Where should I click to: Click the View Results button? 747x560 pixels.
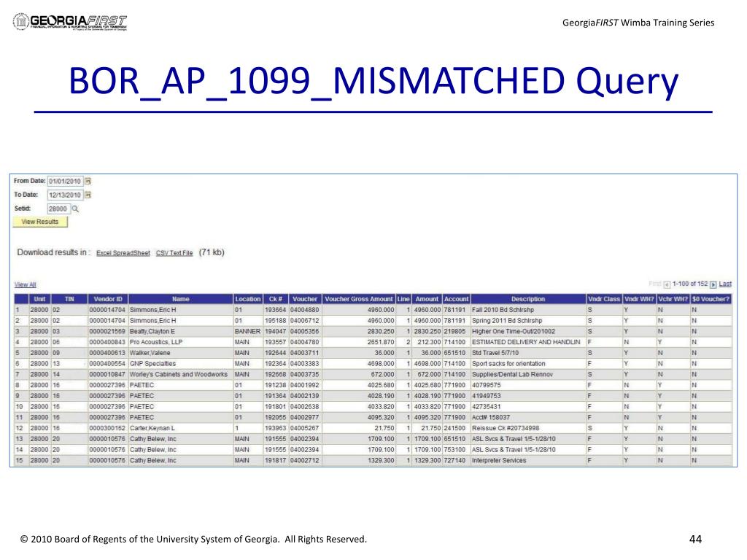40,222
